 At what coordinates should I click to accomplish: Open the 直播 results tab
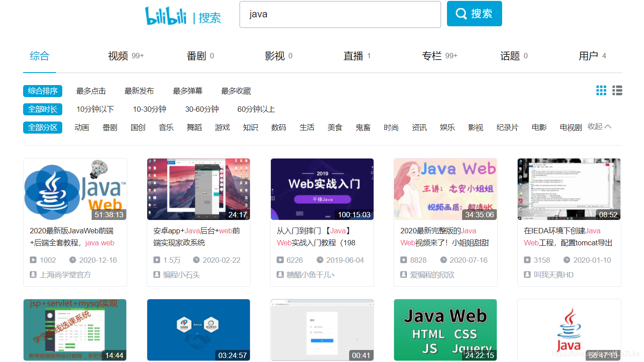357,56
